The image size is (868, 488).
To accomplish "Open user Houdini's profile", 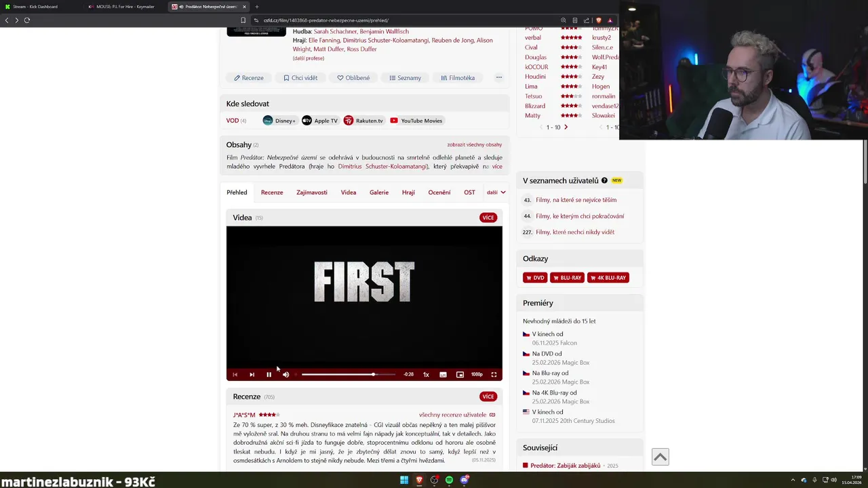I will click(x=535, y=77).
